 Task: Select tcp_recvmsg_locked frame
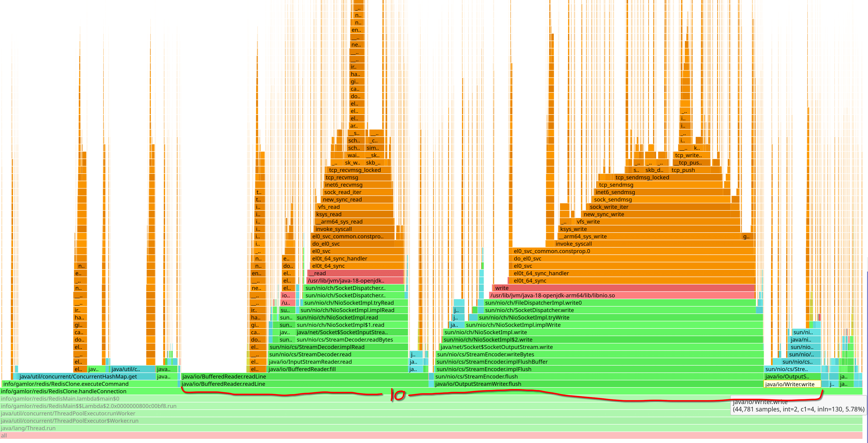pos(359,170)
